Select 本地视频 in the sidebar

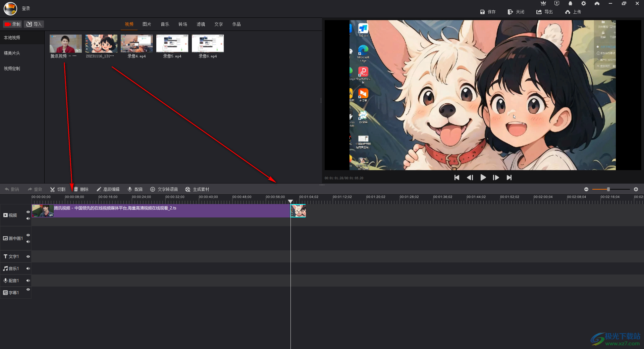(22, 38)
